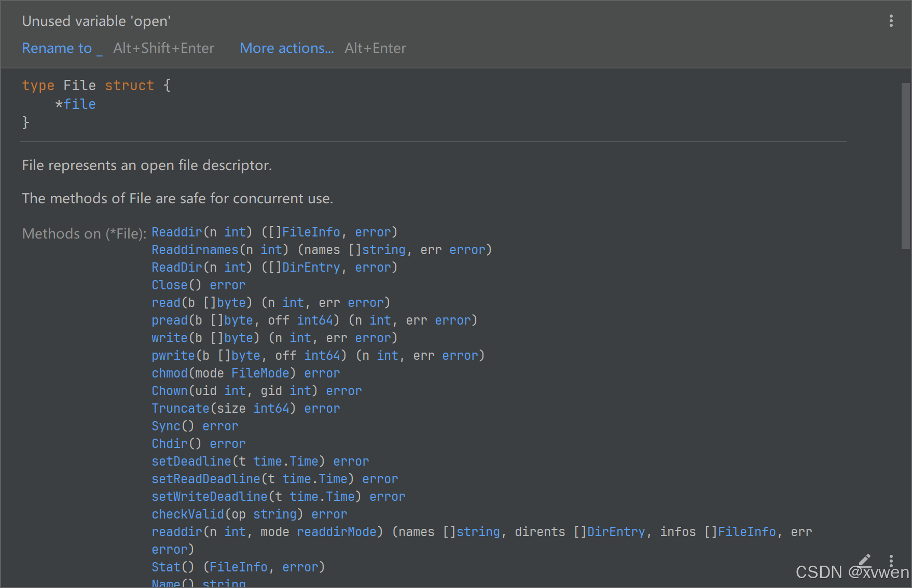
Task: Open the setReadDeadline method link
Action: [205, 479]
